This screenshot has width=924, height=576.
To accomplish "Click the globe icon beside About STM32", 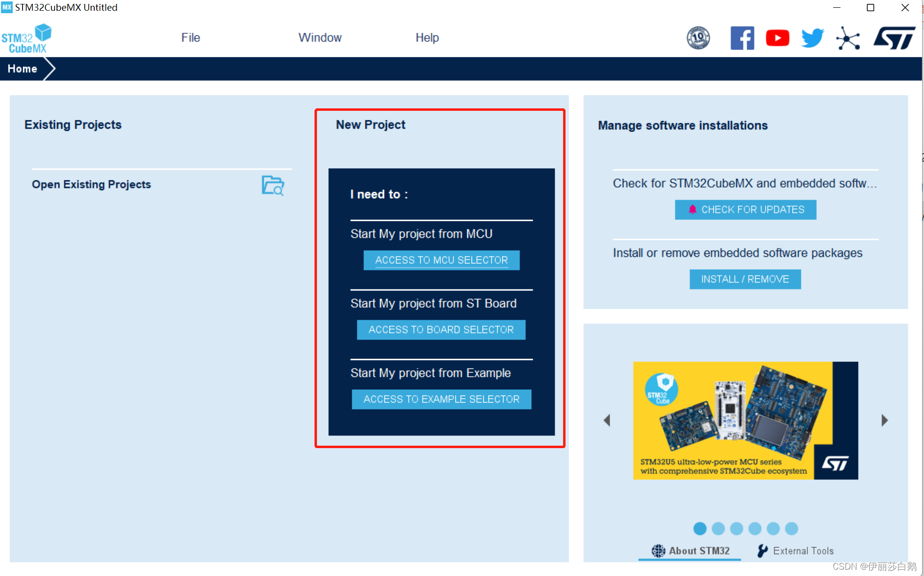I will point(658,551).
